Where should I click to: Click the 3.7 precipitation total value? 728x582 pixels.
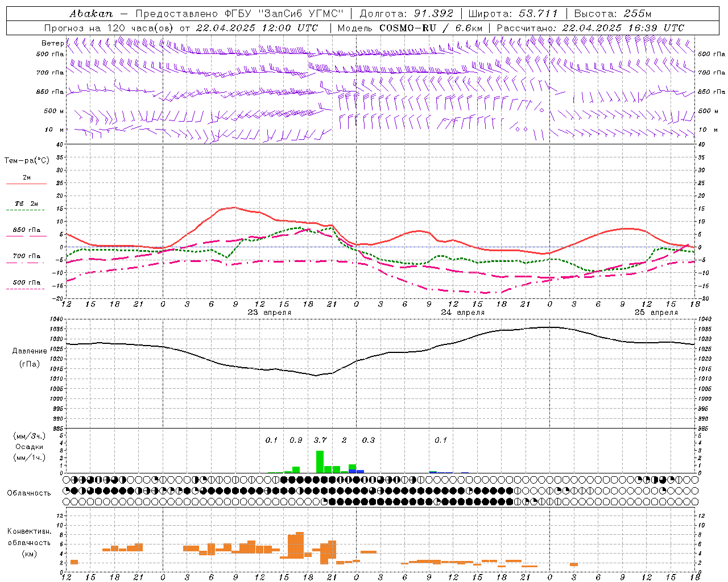point(320,440)
